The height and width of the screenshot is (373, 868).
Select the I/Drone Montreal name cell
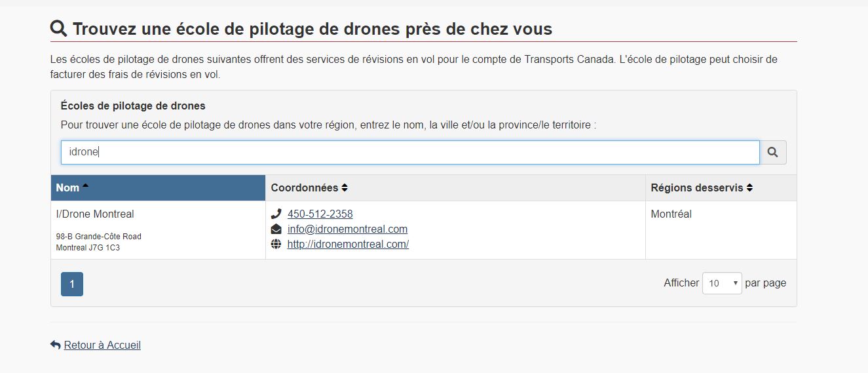click(158, 230)
